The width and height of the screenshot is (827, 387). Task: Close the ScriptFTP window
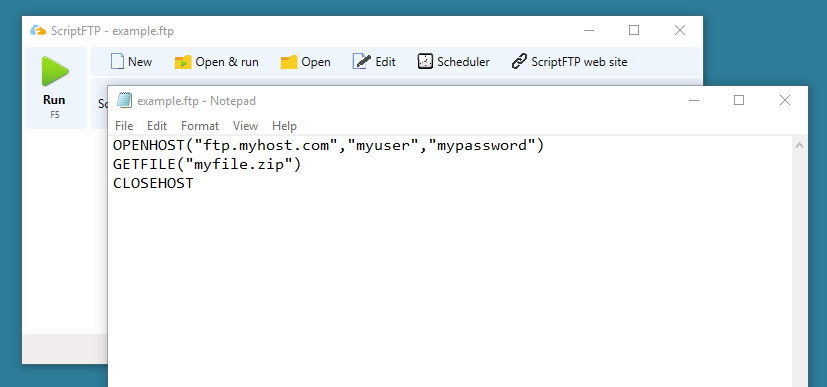pyautogui.click(x=680, y=31)
